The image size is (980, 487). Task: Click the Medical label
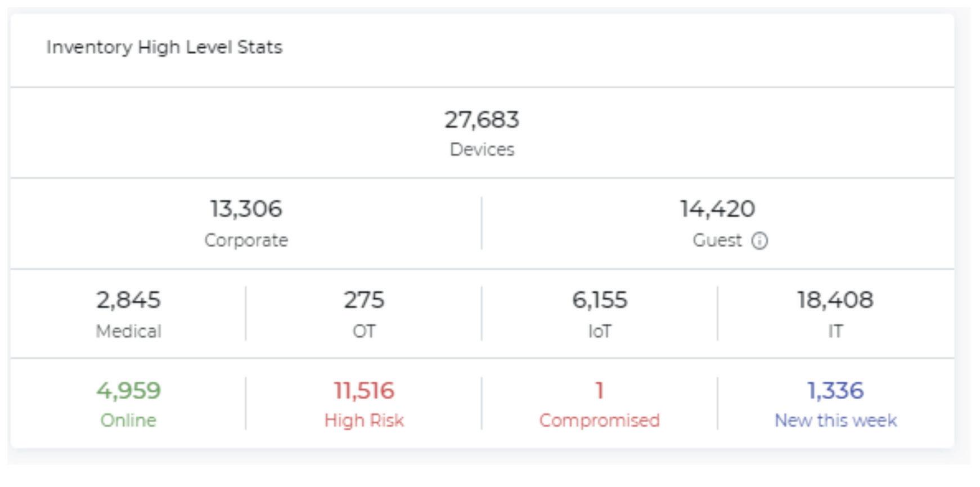coord(128,331)
